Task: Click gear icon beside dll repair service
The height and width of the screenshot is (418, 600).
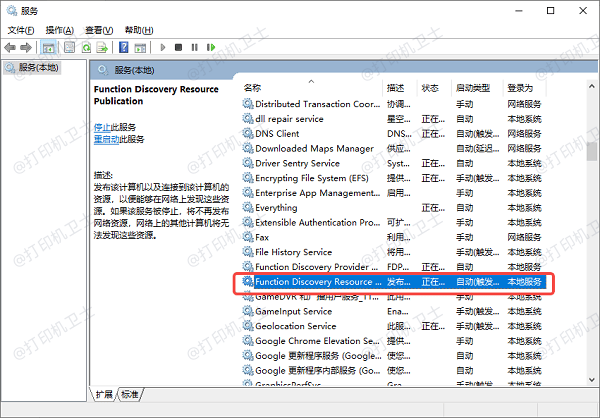Action: pyautogui.click(x=248, y=119)
